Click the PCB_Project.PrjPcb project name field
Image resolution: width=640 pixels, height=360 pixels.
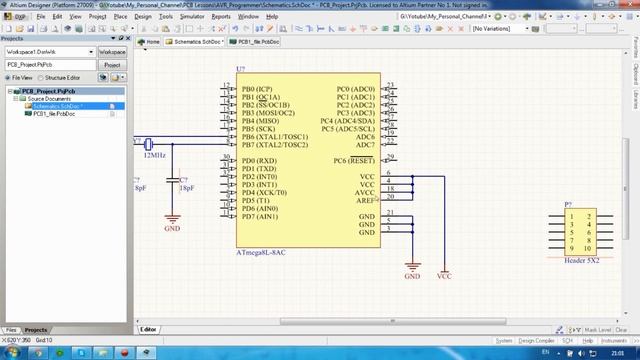50,65
